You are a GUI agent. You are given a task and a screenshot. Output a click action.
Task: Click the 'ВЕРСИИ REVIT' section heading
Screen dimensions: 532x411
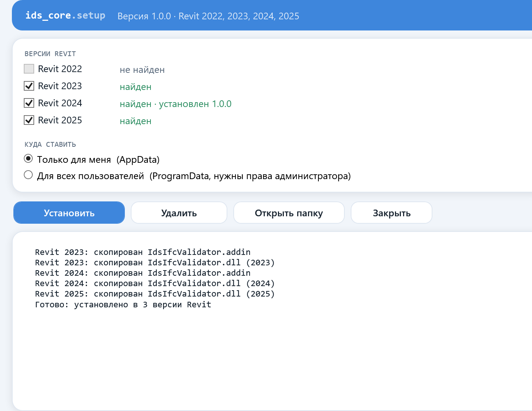coord(50,54)
